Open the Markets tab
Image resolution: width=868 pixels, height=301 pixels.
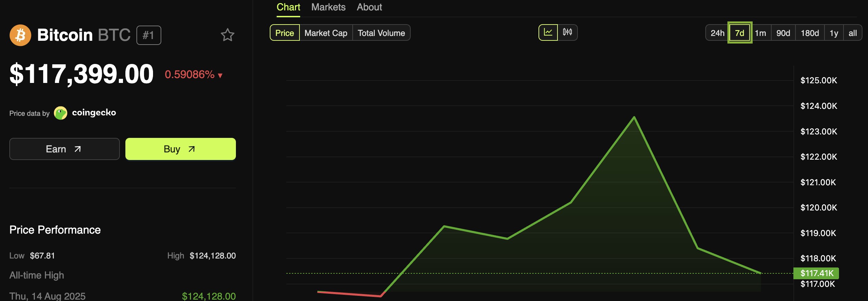click(x=328, y=7)
